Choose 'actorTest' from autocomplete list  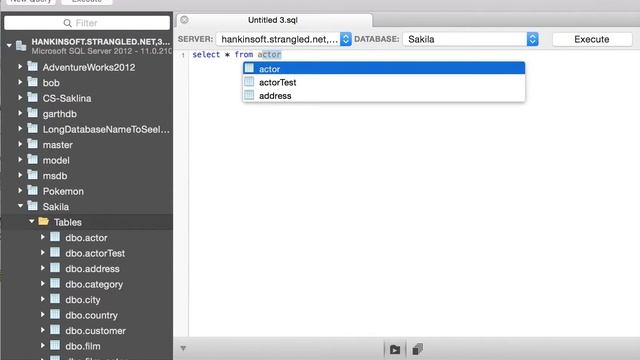(x=384, y=82)
